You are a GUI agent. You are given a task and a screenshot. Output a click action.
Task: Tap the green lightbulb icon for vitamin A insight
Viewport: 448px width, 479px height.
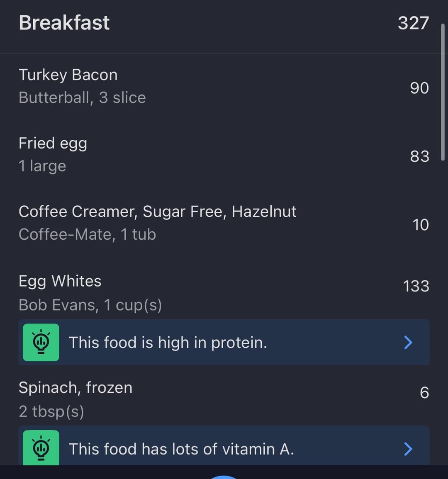[41, 447]
